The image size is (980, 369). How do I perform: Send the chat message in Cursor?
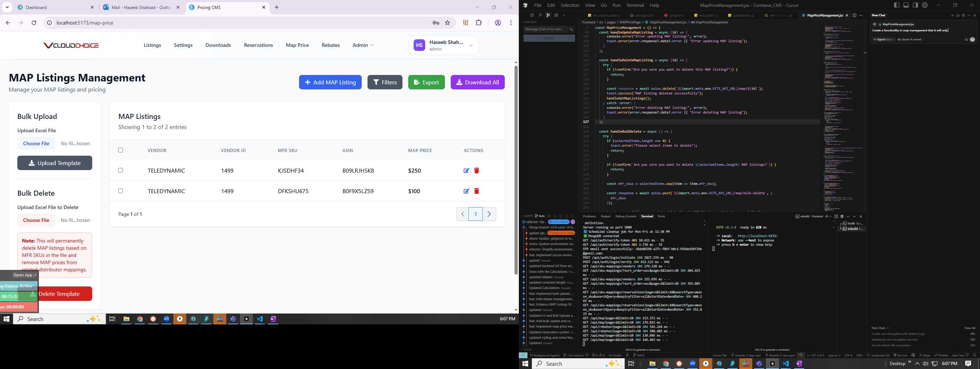point(972,39)
